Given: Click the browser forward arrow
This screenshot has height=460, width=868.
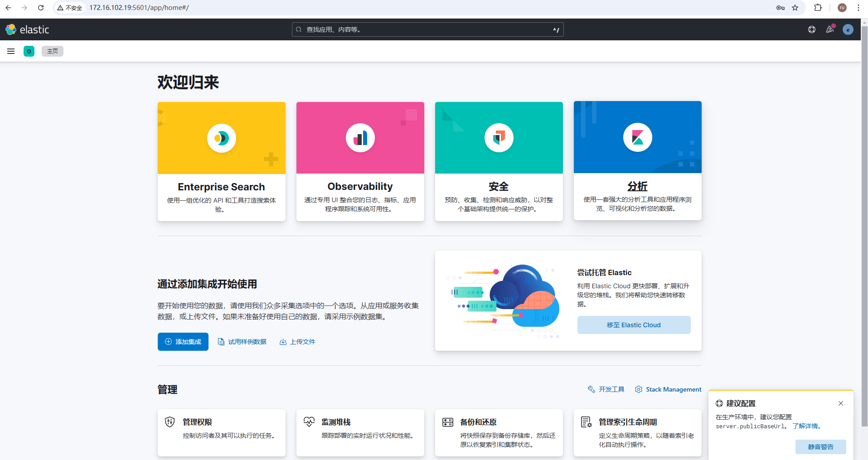Looking at the screenshot, I should tap(24, 8).
